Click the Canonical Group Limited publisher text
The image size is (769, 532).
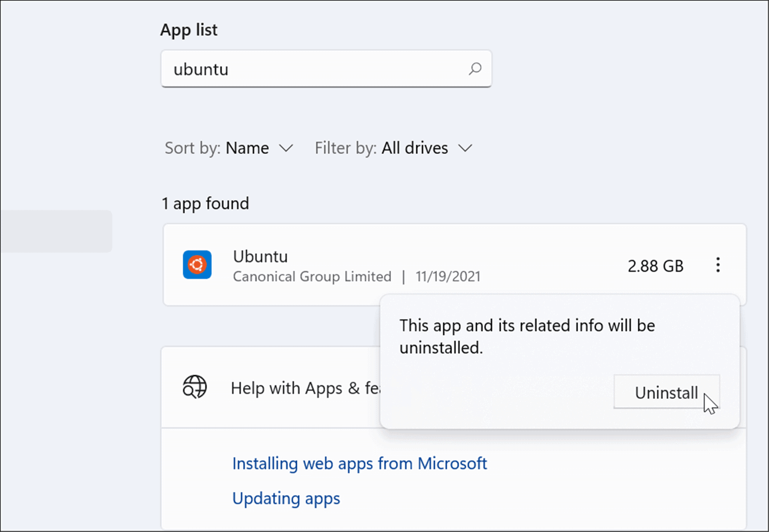[312, 276]
